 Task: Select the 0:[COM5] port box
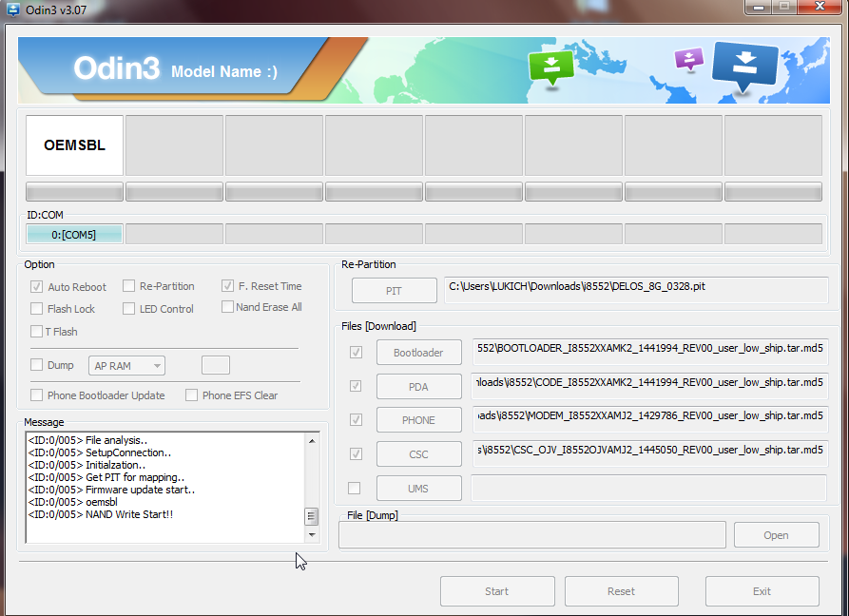[74, 234]
